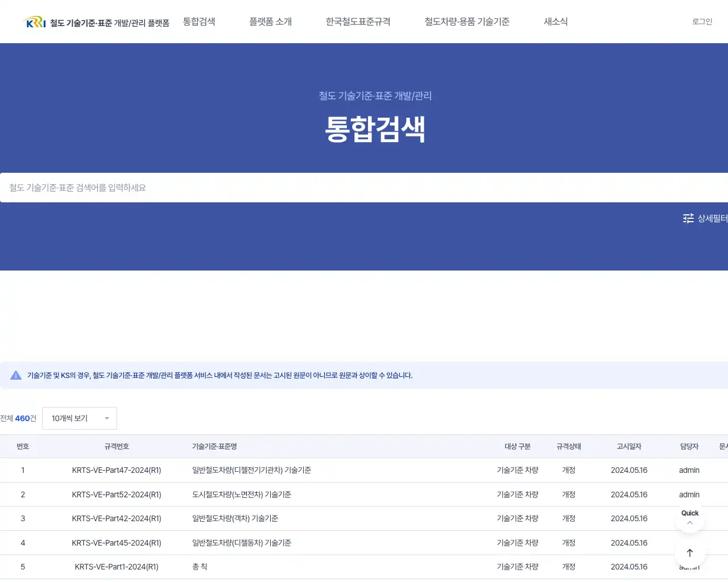The width and height of the screenshot is (728, 582).
Task: Click the Quick floating menu button
Action: click(x=689, y=513)
